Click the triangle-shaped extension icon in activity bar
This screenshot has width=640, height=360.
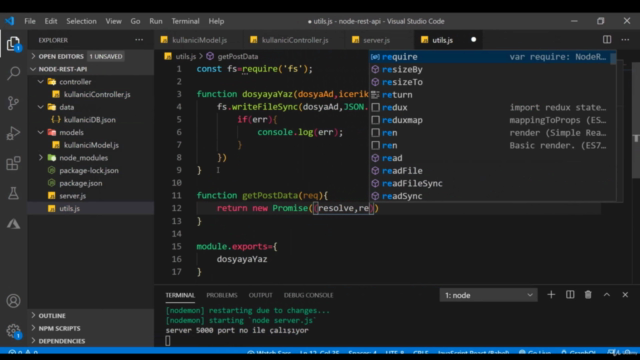click(x=13, y=224)
